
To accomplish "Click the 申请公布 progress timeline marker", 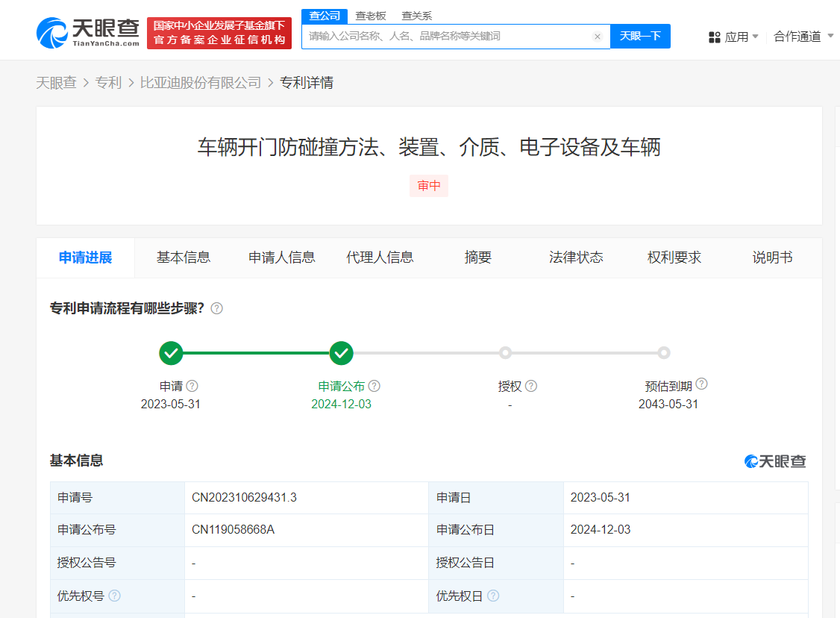I will click(x=341, y=353).
